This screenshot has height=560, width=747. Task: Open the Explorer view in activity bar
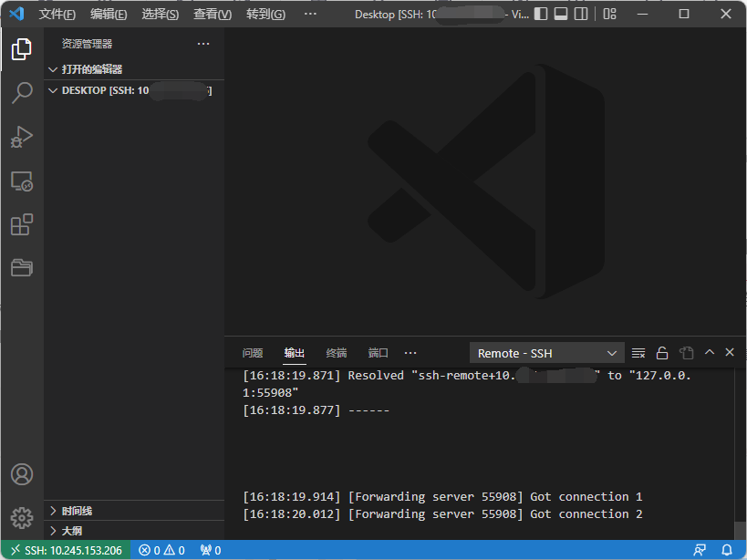(x=22, y=49)
